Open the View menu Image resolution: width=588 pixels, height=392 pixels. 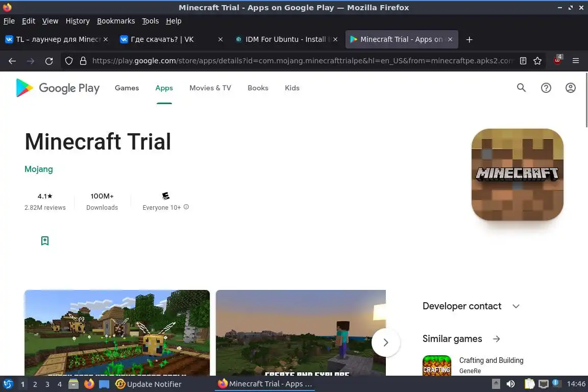[50, 21]
